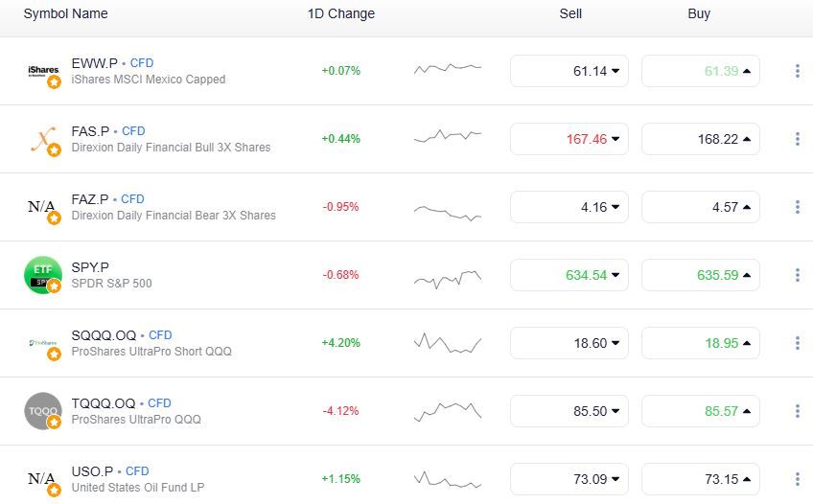Sell SQQQ.OQ at 18.60
This screenshot has height=504, width=813.
[x=569, y=343]
